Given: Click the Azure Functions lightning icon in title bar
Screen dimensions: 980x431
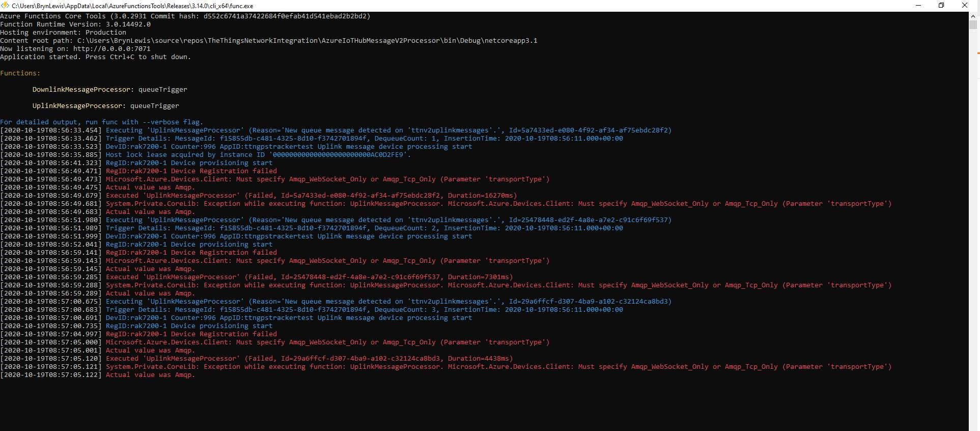Looking at the screenshot, I should [5, 6].
